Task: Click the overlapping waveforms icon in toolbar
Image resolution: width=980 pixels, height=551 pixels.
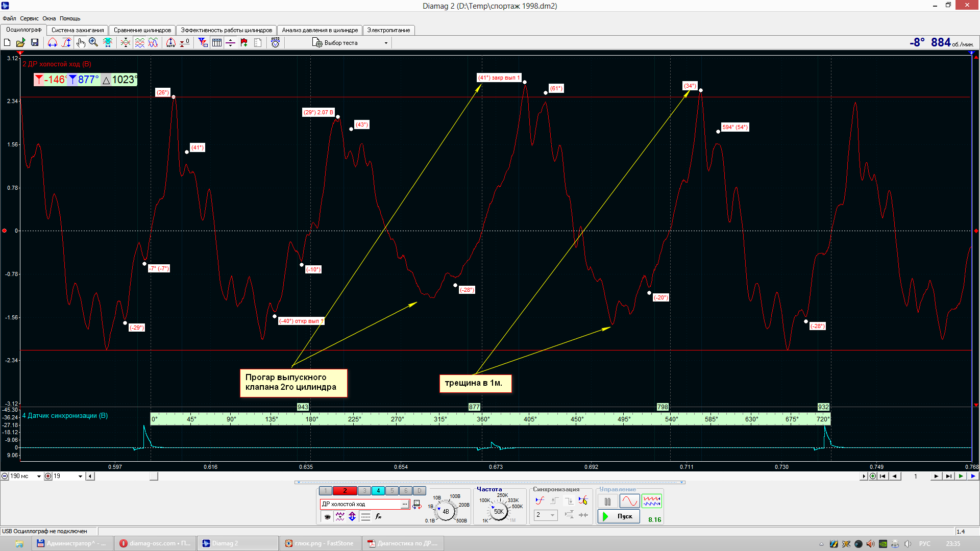Action: (x=126, y=43)
